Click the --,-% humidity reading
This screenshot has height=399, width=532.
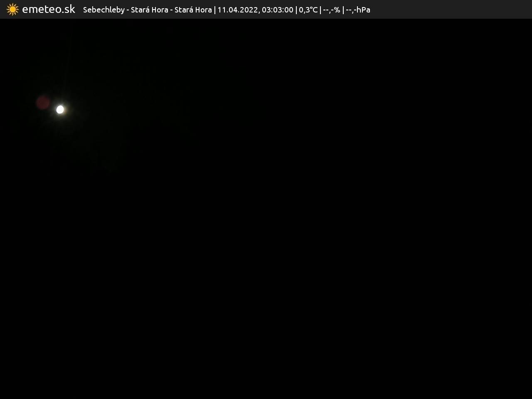[331, 10]
